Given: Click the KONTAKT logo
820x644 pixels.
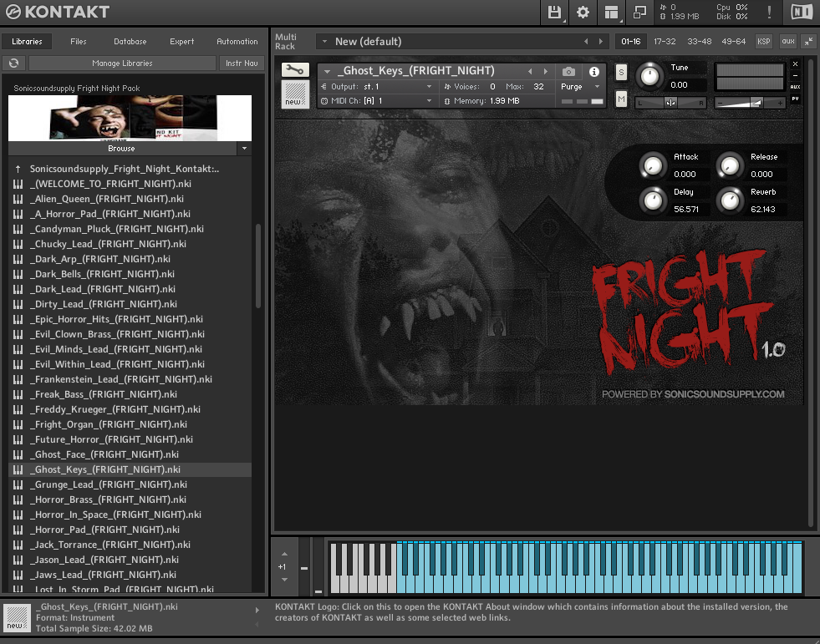Looking at the screenshot, I should pos(58,12).
